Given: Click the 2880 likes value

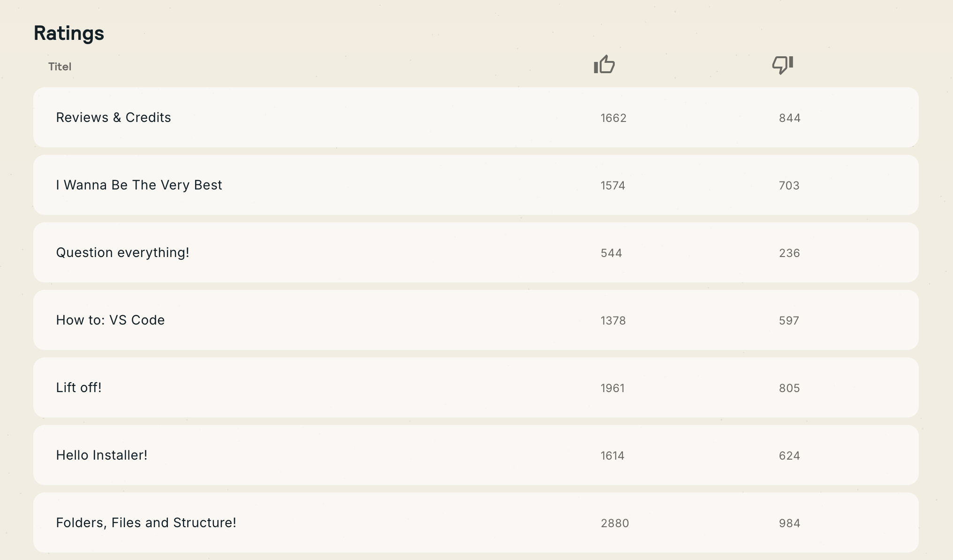Looking at the screenshot, I should click(615, 523).
